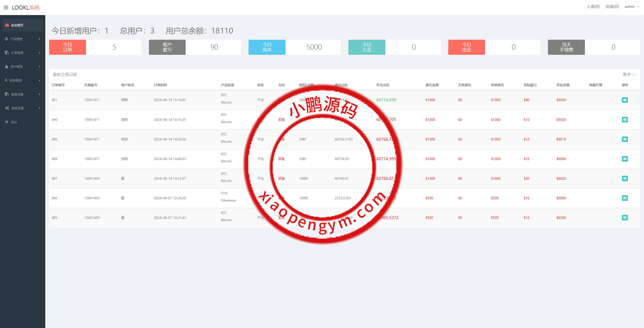Click the logout icon next to 退出
Viewport: 644px width, 328px height.
click(x=7, y=122)
